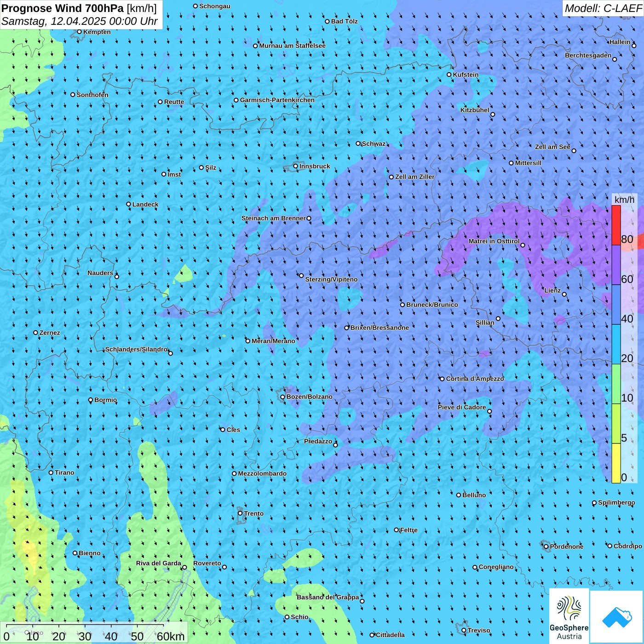
Task: Click the Trento location label
Action: [x=254, y=513]
